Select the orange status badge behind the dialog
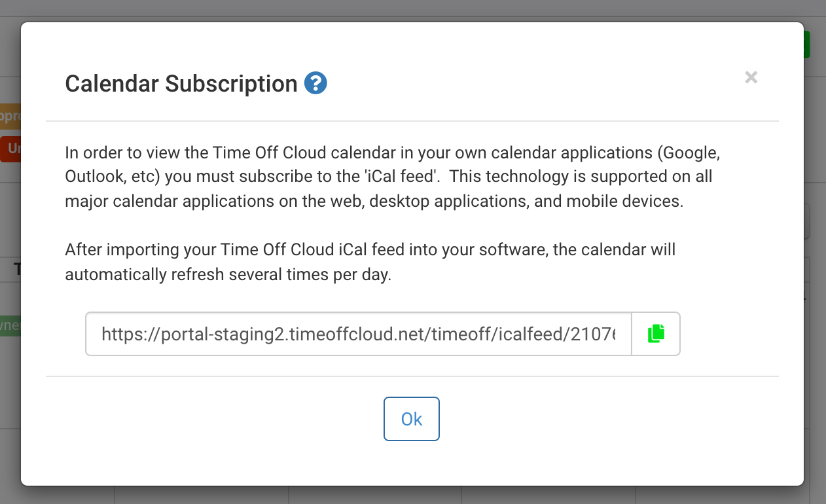Screen dimensions: 826x504 point(10,116)
